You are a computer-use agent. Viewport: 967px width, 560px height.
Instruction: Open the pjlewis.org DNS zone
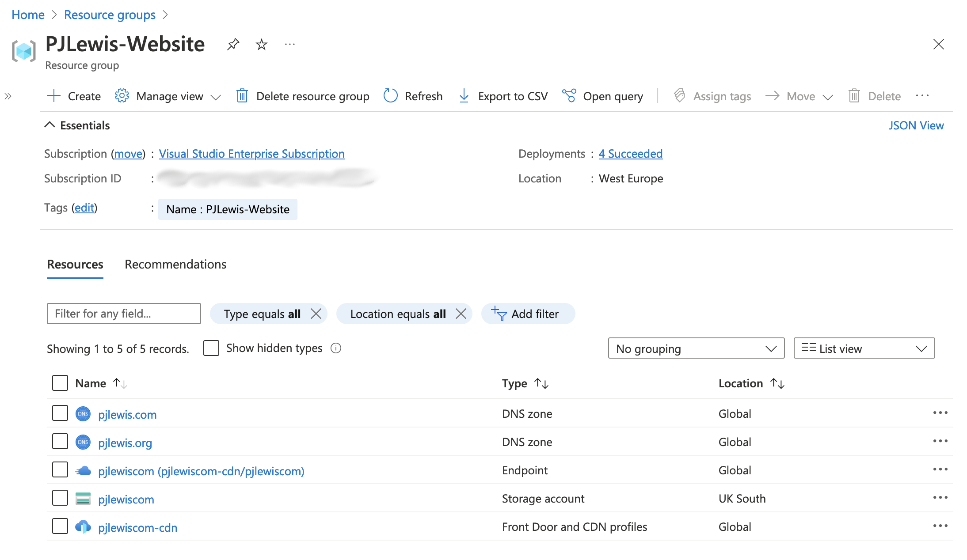pos(125,443)
